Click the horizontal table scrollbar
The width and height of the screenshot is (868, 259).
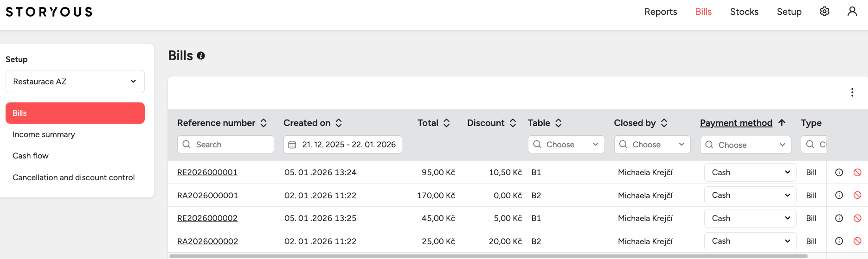488,256
